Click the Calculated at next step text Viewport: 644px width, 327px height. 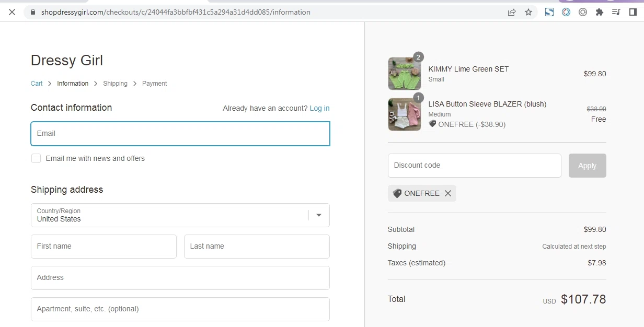[574, 247]
